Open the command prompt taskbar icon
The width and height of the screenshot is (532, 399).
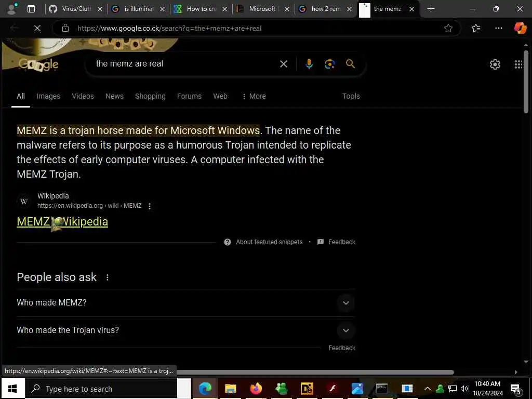pyautogui.click(x=382, y=389)
